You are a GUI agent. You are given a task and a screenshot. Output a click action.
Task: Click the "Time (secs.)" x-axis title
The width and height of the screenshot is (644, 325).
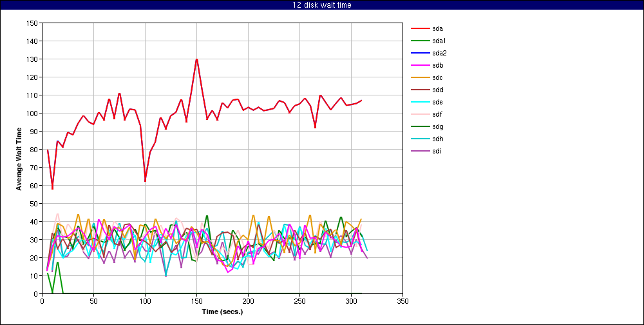coord(222,311)
